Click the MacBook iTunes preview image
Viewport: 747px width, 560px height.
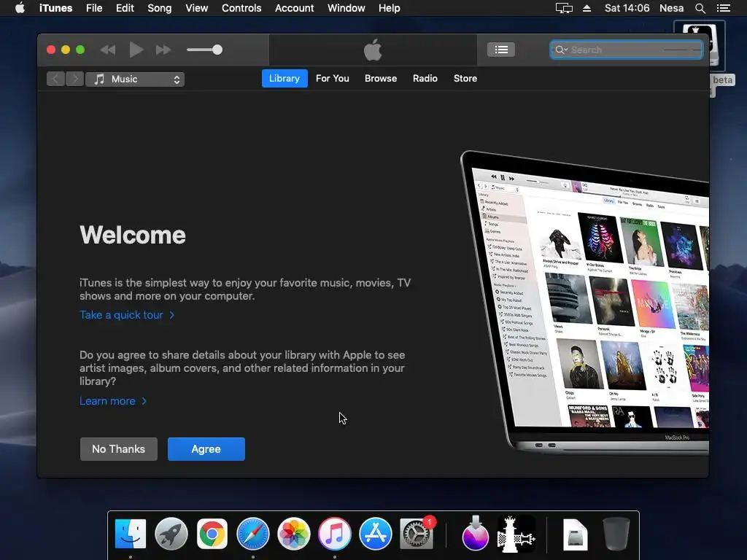584,303
